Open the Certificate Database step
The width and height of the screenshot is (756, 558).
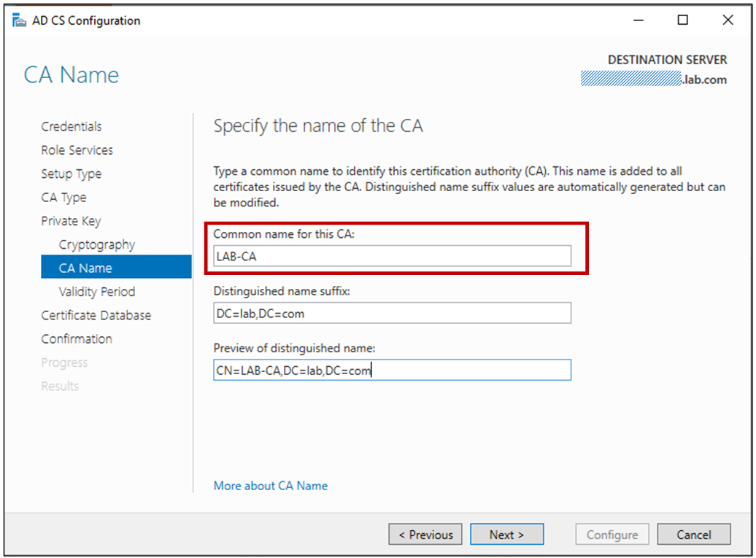coord(96,315)
